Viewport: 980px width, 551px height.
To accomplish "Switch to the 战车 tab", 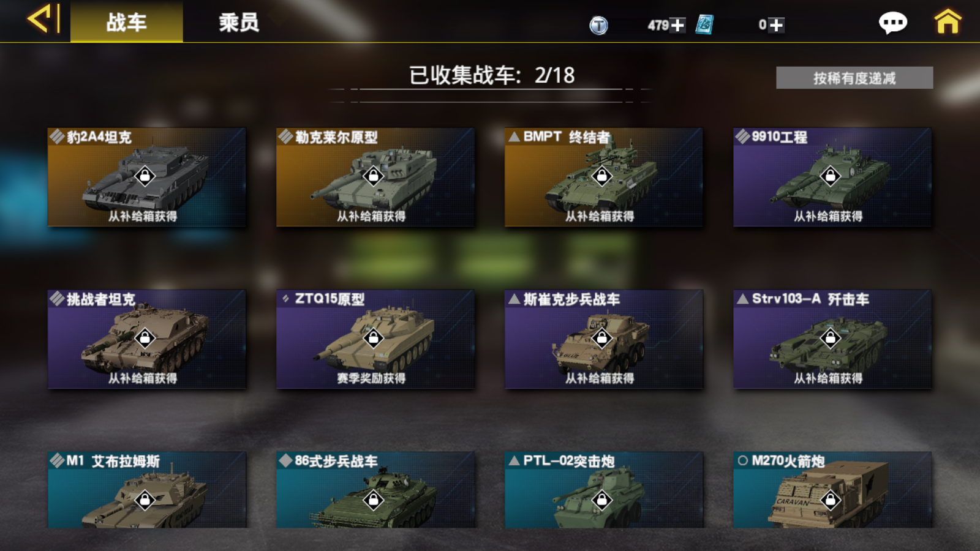I will [127, 22].
